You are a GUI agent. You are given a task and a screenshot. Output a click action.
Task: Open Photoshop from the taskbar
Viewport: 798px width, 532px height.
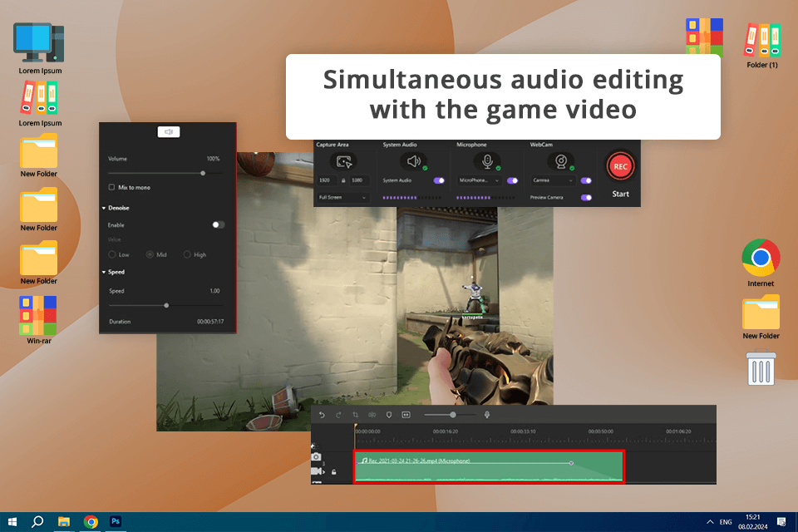coord(116,521)
